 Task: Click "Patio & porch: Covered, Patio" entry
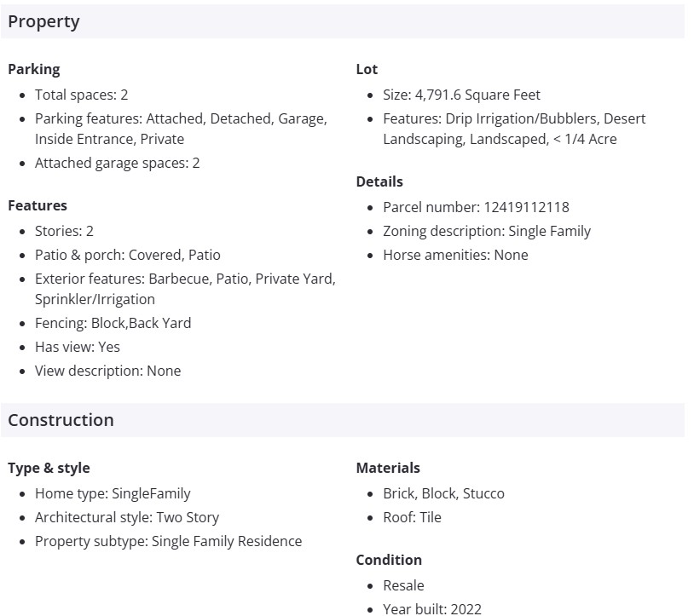(x=127, y=255)
